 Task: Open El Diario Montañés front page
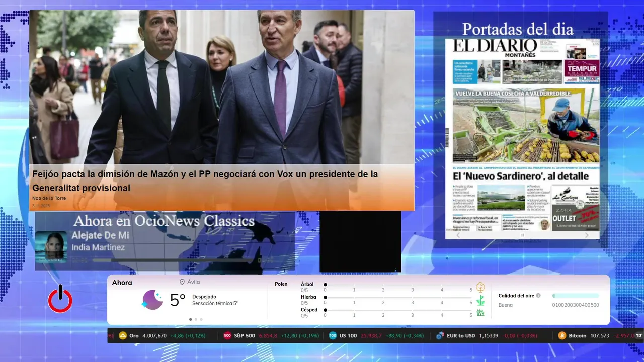pyautogui.click(x=522, y=134)
